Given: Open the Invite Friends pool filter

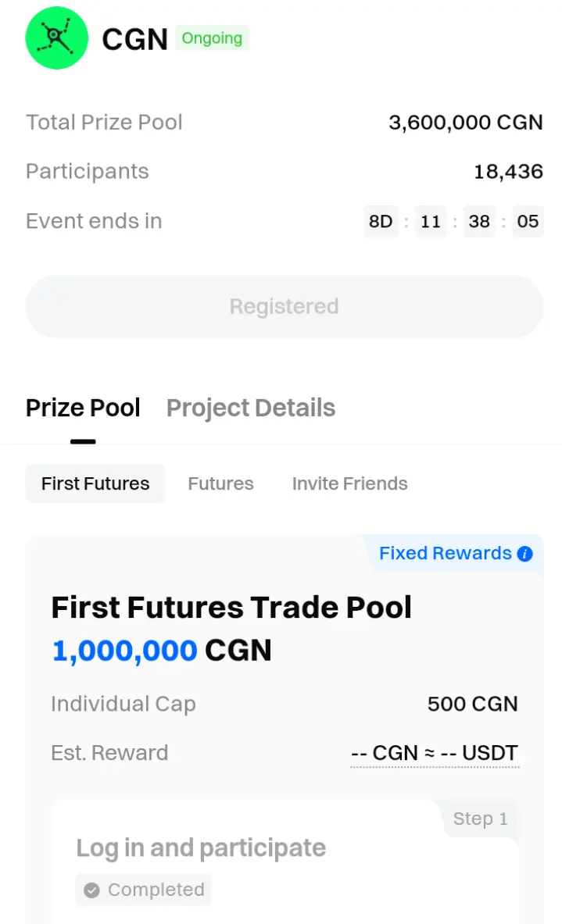Looking at the screenshot, I should point(349,483).
